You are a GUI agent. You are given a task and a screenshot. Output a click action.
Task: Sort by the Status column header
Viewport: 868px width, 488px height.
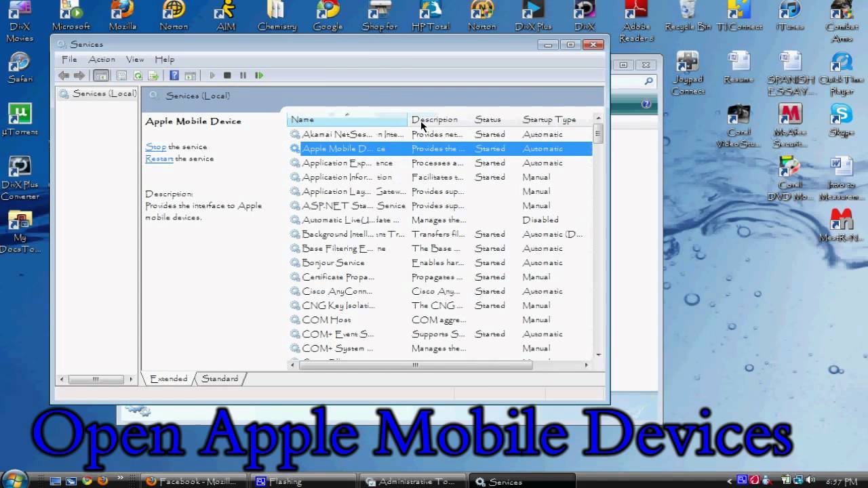click(x=494, y=119)
